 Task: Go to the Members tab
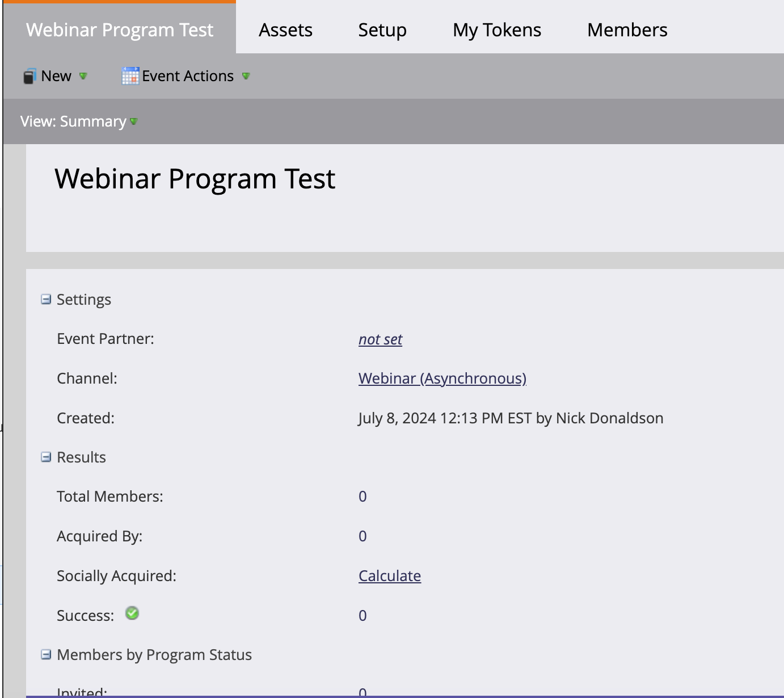[627, 30]
